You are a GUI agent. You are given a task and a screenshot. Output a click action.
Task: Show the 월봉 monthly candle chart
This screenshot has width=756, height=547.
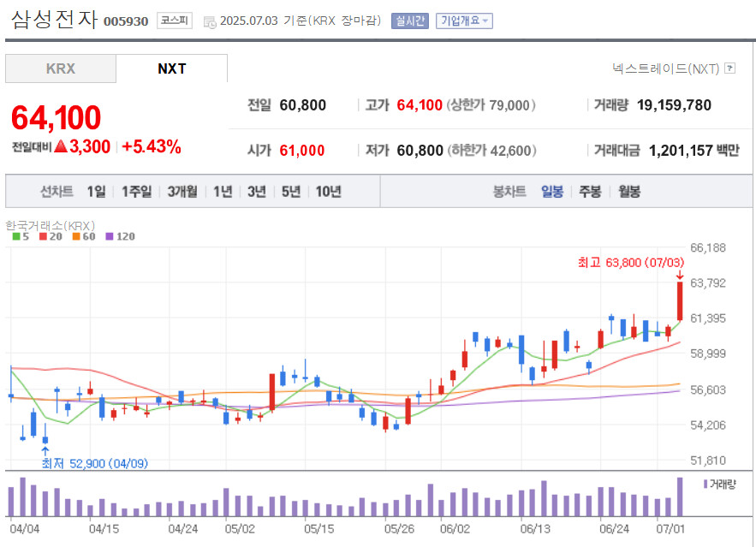(628, 192)
